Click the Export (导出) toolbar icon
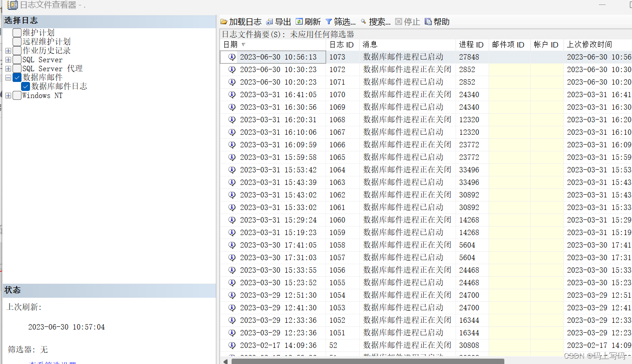This screenshot has height=364, width=632. click(269, 22)
